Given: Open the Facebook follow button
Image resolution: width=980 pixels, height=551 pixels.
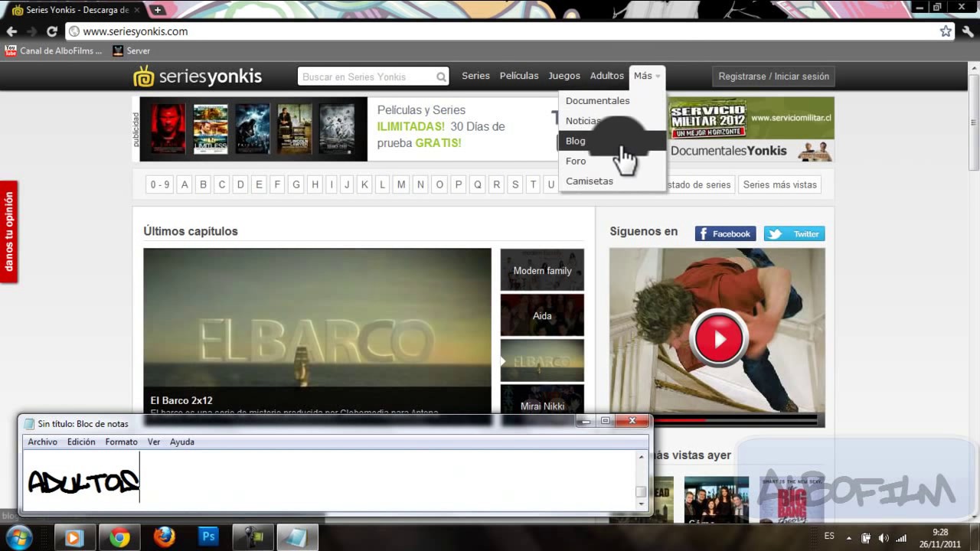Looking at the screenshot, I should click(x=725, y=234).
